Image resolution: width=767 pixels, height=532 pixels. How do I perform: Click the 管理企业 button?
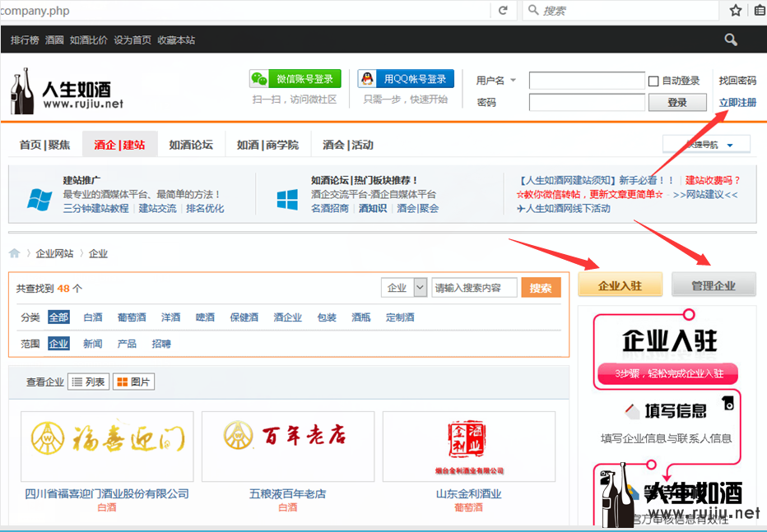714,285
